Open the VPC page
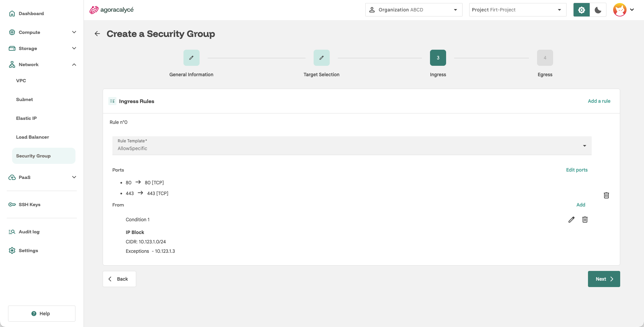The width and height of the screenshot is (644, 327). (x=21, y=81)
